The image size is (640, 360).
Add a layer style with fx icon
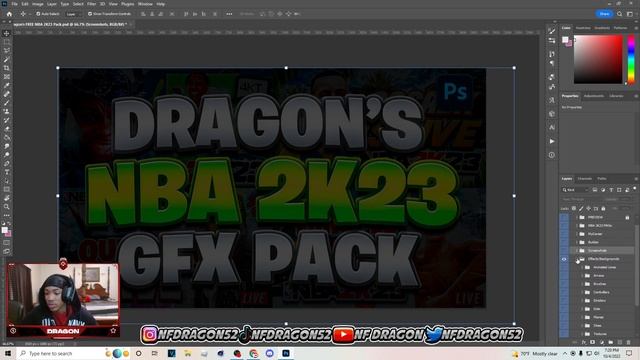coord(584,342)
